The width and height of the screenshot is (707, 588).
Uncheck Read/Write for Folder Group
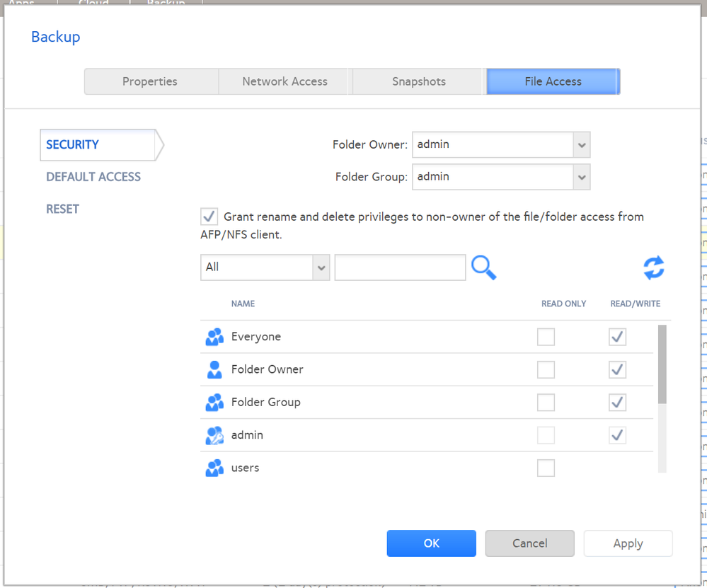pyautogui.click(x=617, y=402)
